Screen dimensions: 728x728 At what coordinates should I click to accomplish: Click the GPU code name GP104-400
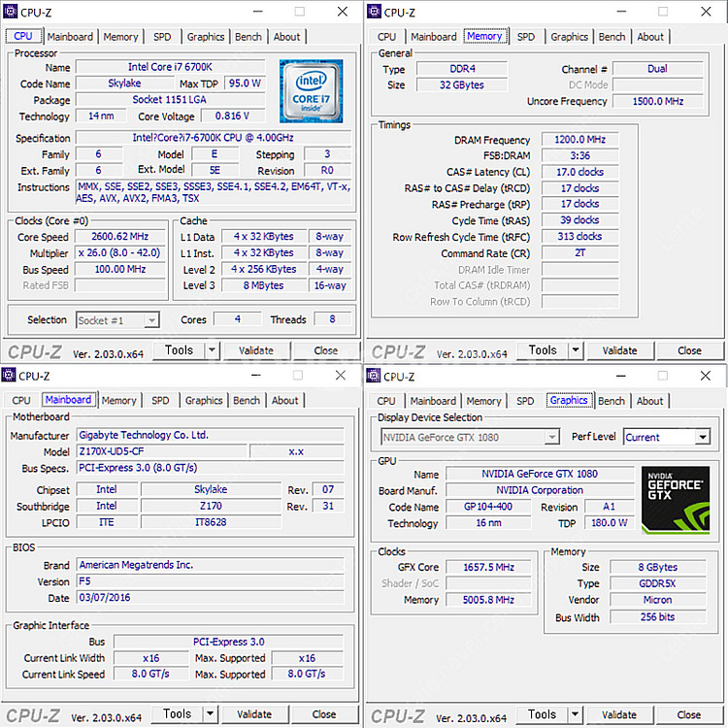pyautogui.click(x=488, y=507)
